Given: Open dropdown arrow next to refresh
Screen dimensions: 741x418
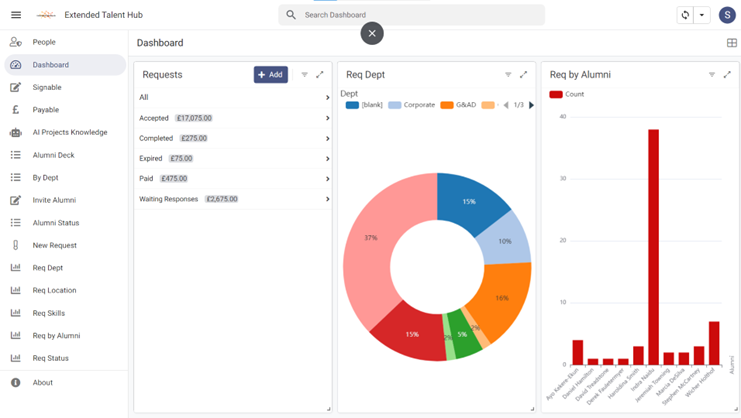Looking at the screenshot, I should click(x=702, y=15).
